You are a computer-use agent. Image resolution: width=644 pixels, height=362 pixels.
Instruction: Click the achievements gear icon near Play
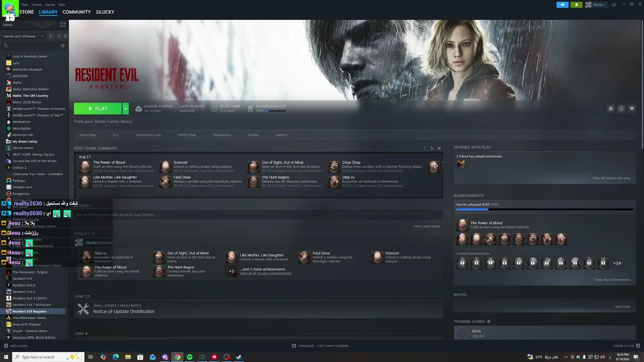tap(250, 109)
